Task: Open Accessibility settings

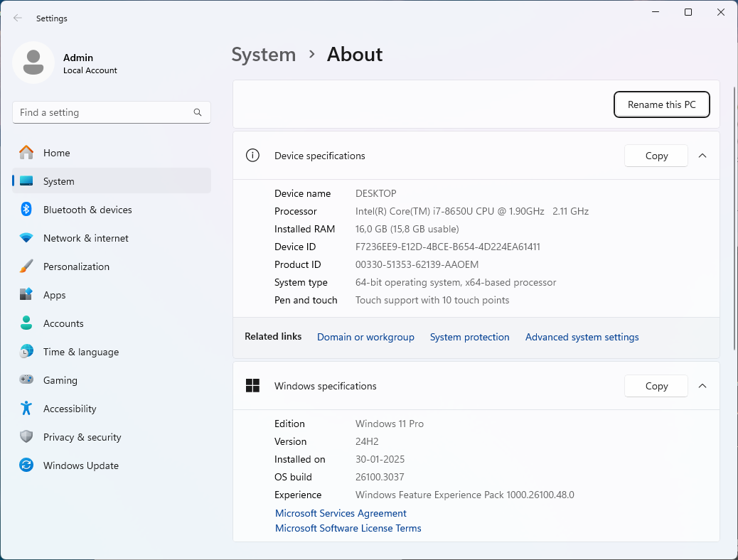Action: (112, 409)
